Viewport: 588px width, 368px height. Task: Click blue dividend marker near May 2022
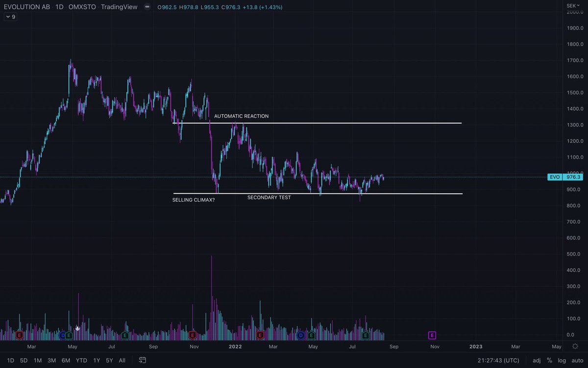tap(301, 335)
